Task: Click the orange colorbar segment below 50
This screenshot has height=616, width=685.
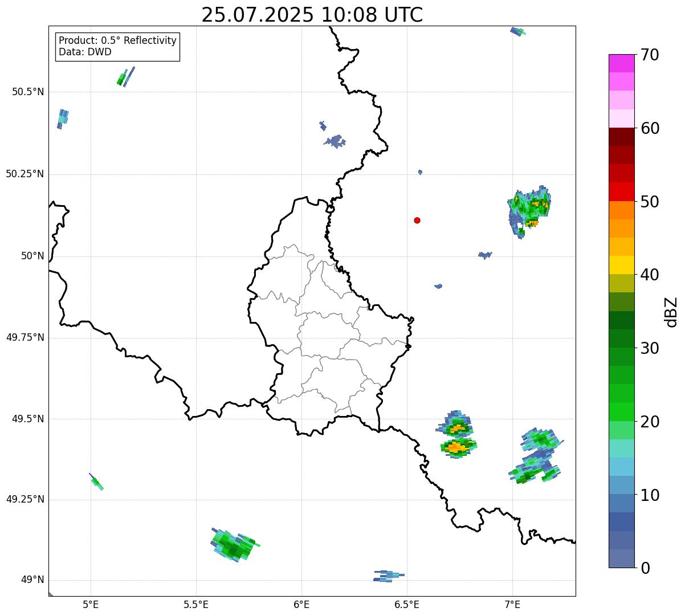Action: (x=622, y=210)
